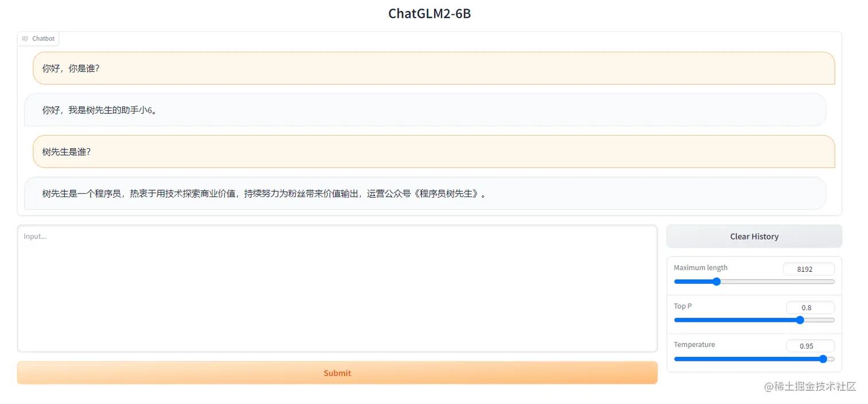Screen dimensions: 868x404
Task: Click the reply starting "树先生是一个程序员"
Action: point(425,194)
